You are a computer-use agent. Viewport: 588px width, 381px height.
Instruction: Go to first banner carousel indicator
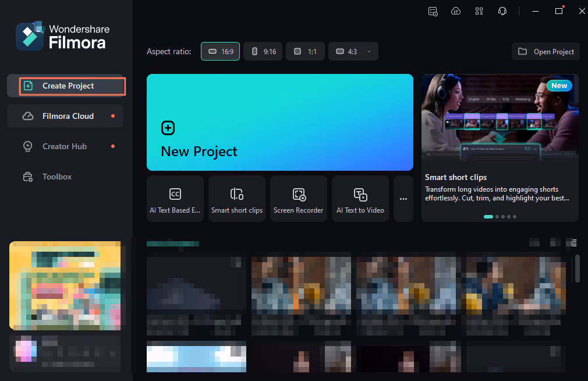click(488, 217)
